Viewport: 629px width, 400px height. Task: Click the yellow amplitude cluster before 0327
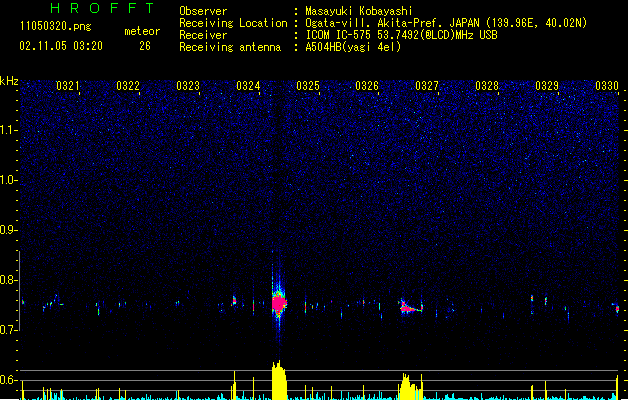(x=410, y=387)
